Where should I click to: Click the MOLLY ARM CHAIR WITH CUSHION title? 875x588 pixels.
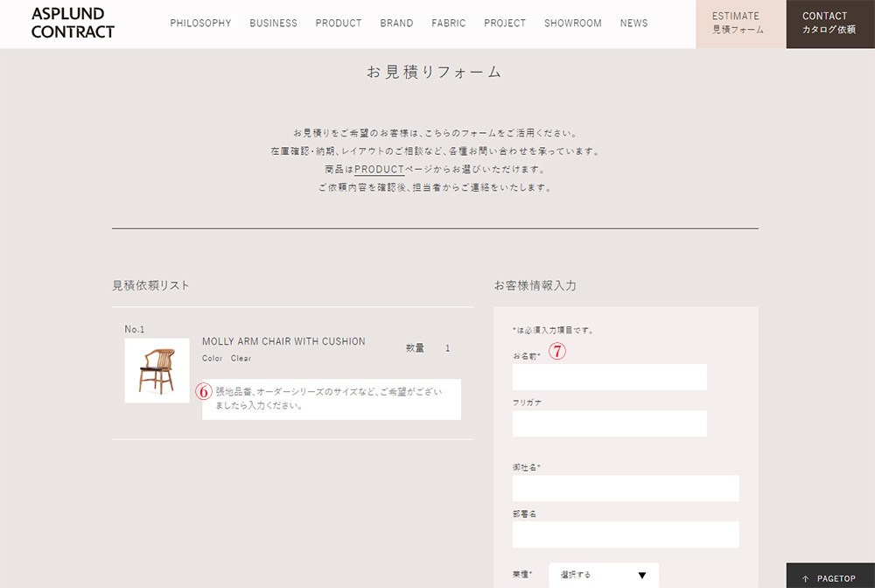coord(283,341)
